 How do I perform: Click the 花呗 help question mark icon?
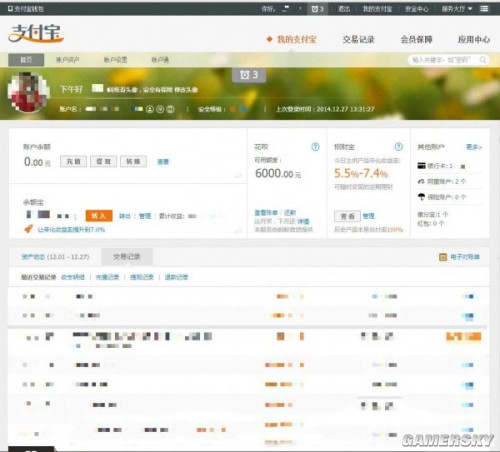point(315,147)
